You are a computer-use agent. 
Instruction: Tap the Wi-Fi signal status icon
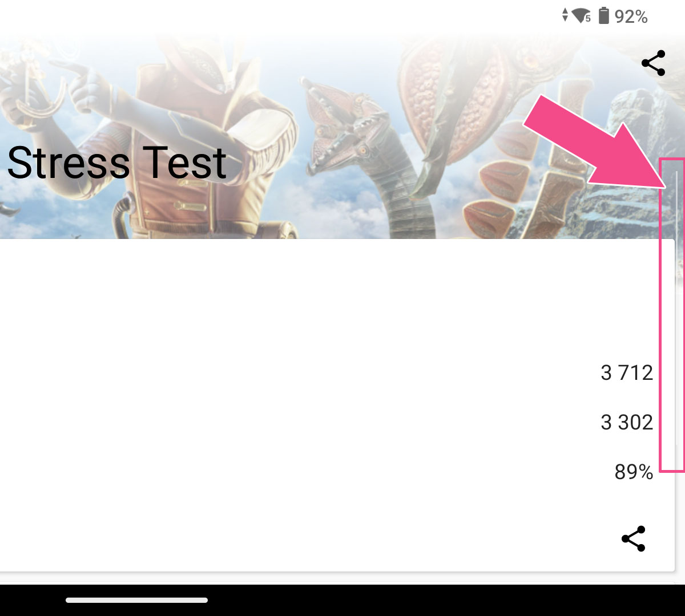click(582, 15)
